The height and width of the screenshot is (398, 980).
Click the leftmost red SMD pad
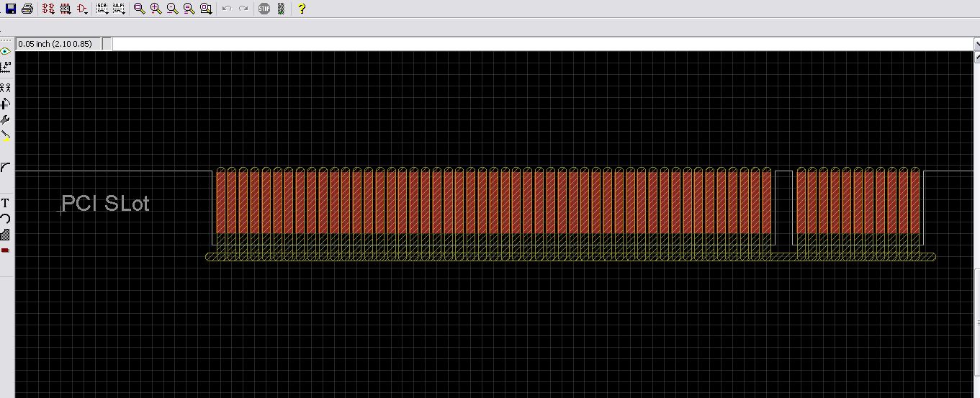pyautogui.click(x=221, y=202)
